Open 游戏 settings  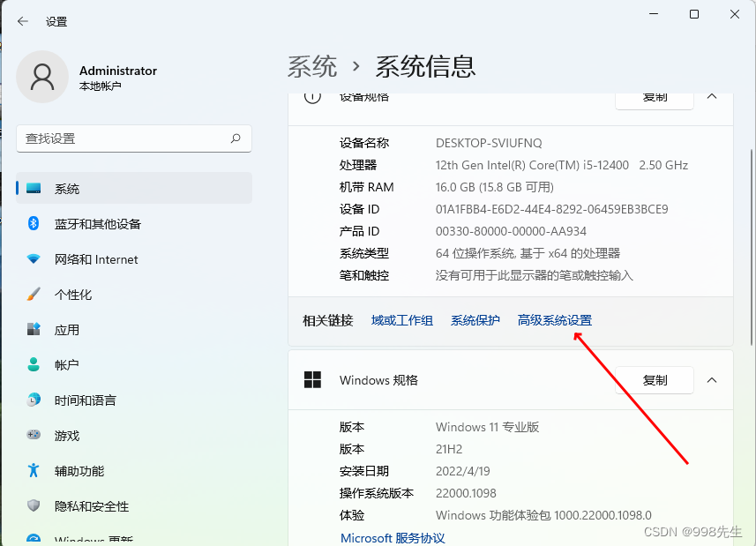(134, 435)
